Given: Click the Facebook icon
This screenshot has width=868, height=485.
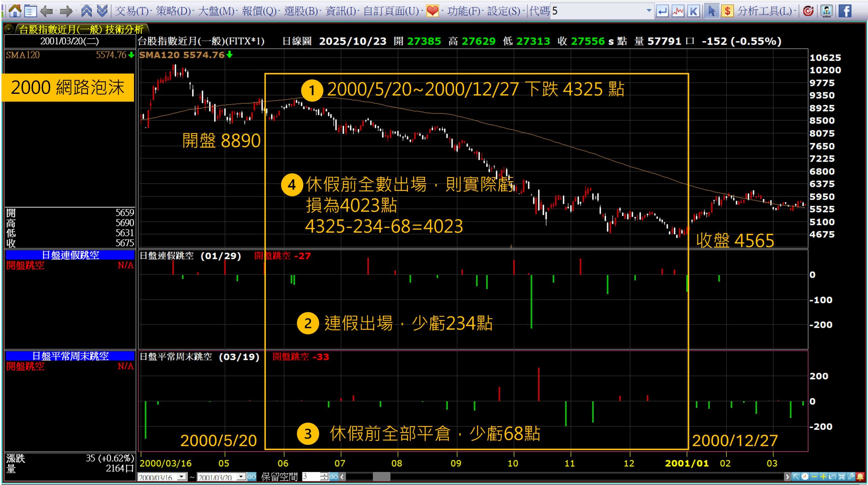Looking at the screenshot, I should point(845,11).
